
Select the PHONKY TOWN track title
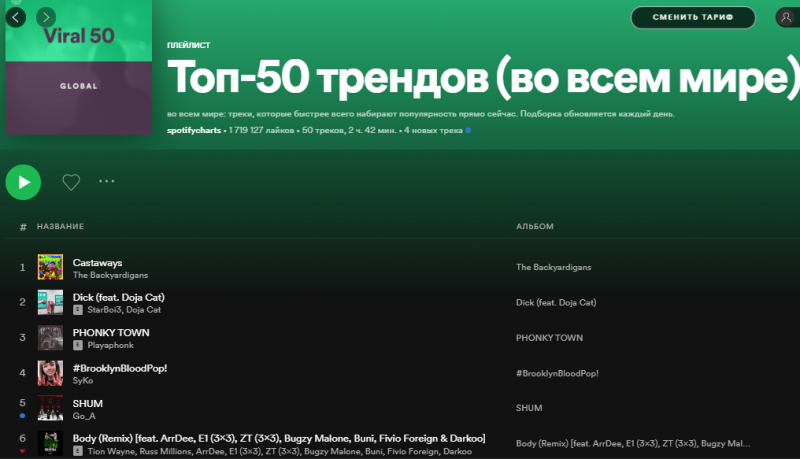tap(111, 331)
